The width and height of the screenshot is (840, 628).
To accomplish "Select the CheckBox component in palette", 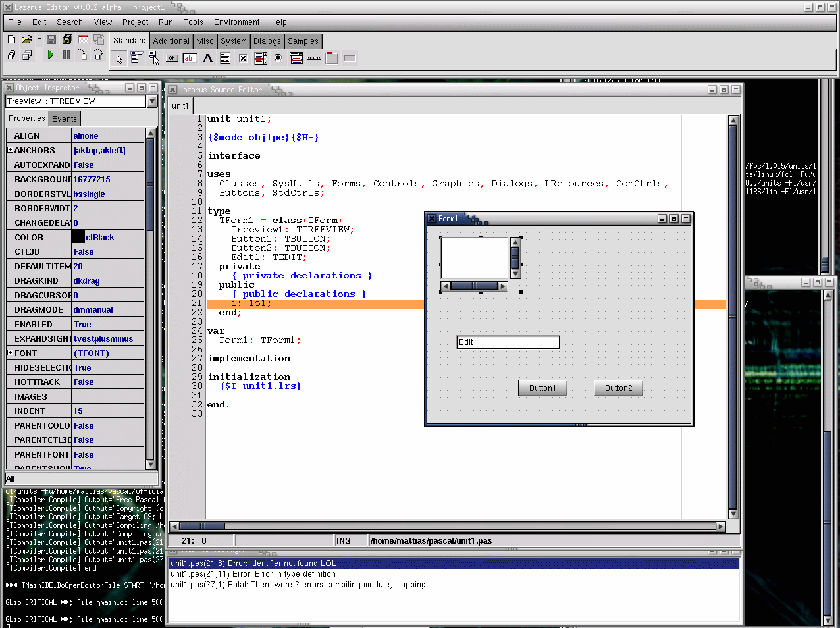I will click(x=243, y=58).
